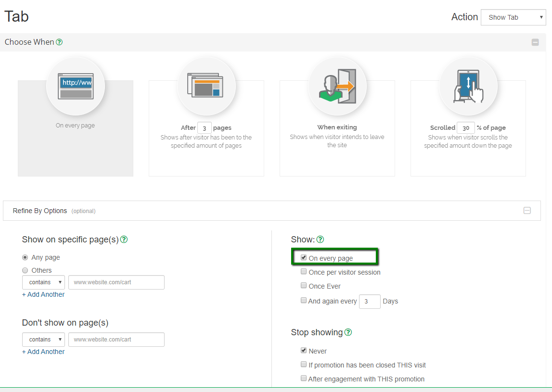Check the 'Once Ever' option
This screenshot has height=392, width=552.
click(x=304, y=286)
